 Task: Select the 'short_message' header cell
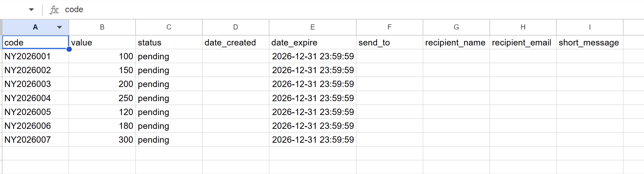(x=590, y=42)
